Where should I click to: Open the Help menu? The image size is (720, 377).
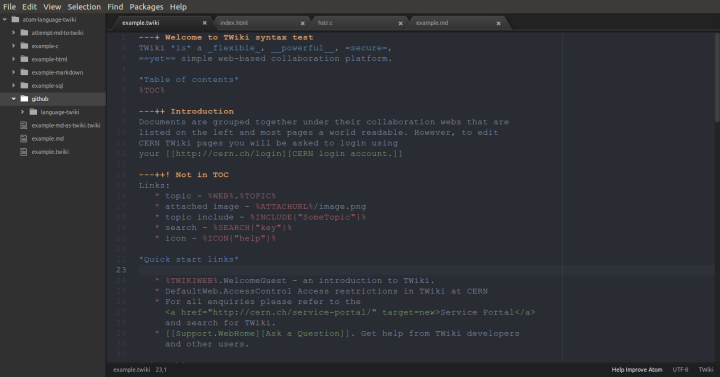tap(178, 7)
